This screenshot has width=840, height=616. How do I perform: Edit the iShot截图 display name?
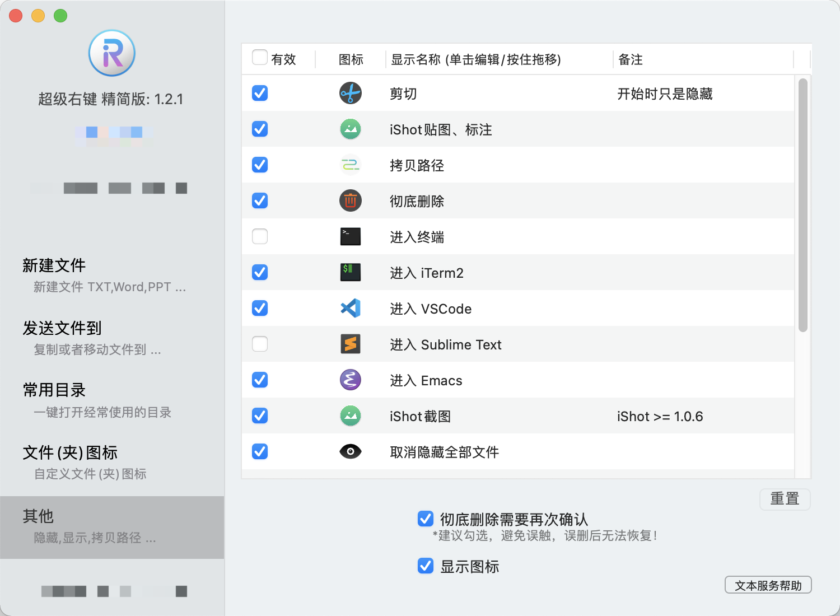[x=420, y=416]
